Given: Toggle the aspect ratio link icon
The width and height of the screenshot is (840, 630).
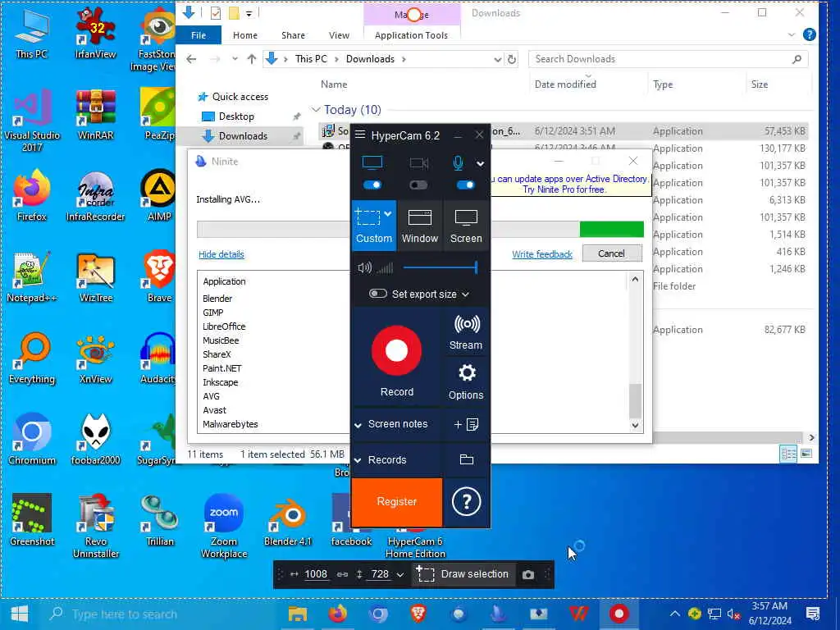Looking at the screenshot, I should click(x=342, y=574).
